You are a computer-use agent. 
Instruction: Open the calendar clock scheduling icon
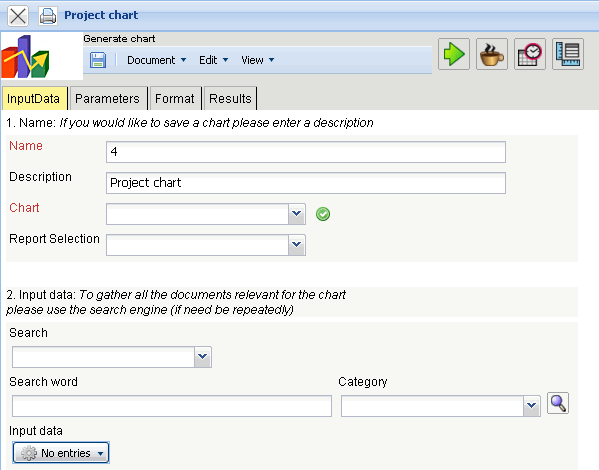tap(529, 54)
